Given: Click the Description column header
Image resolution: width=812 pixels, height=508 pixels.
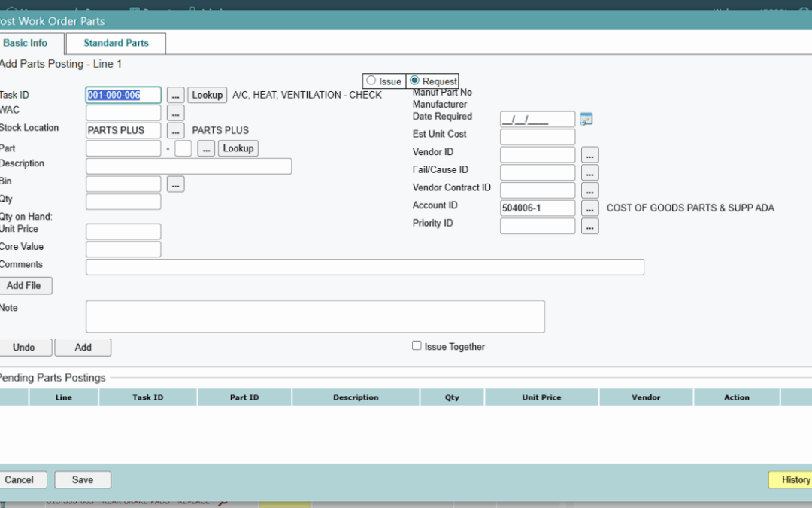Looking at the screenshot, I should pyautogui.click(x=356, y=397).
